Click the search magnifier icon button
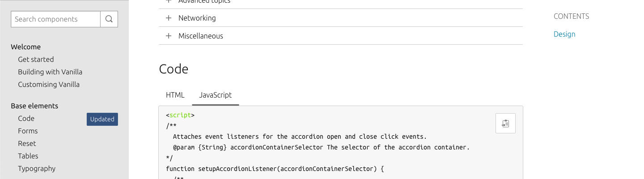 pos(109,19)
